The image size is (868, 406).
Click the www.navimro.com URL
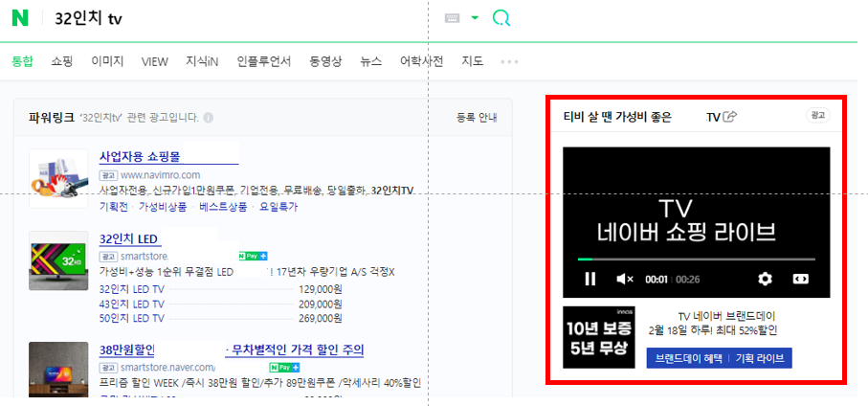tap(161, 175)
